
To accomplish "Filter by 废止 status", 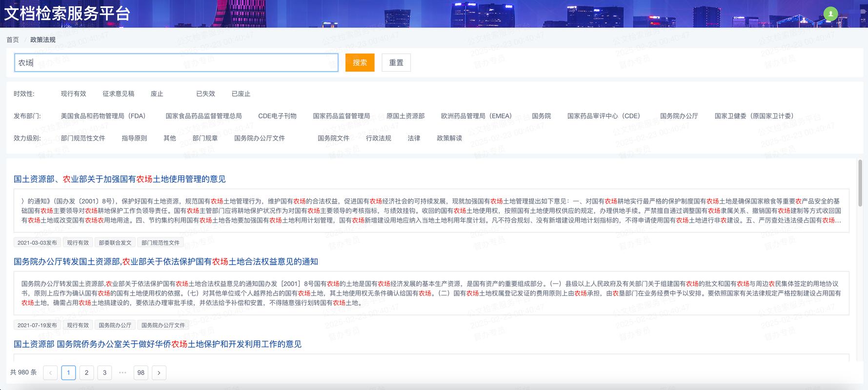I will click(157, 94).
